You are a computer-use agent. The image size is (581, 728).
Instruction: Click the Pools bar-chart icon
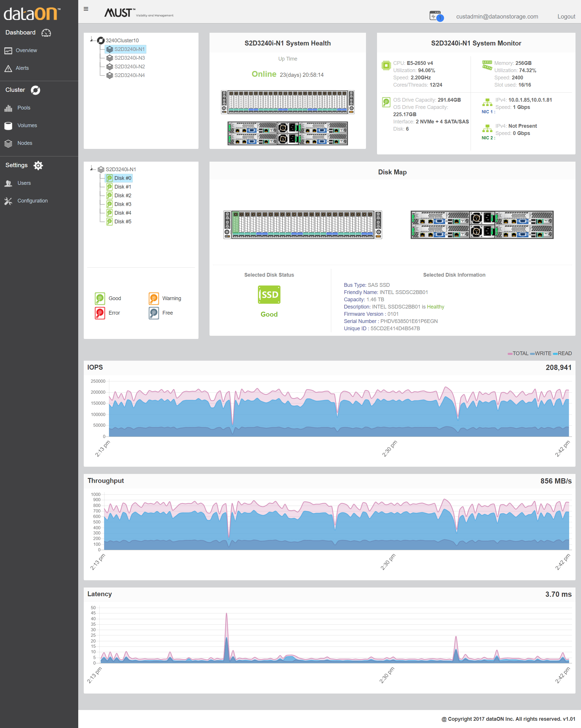8,108
